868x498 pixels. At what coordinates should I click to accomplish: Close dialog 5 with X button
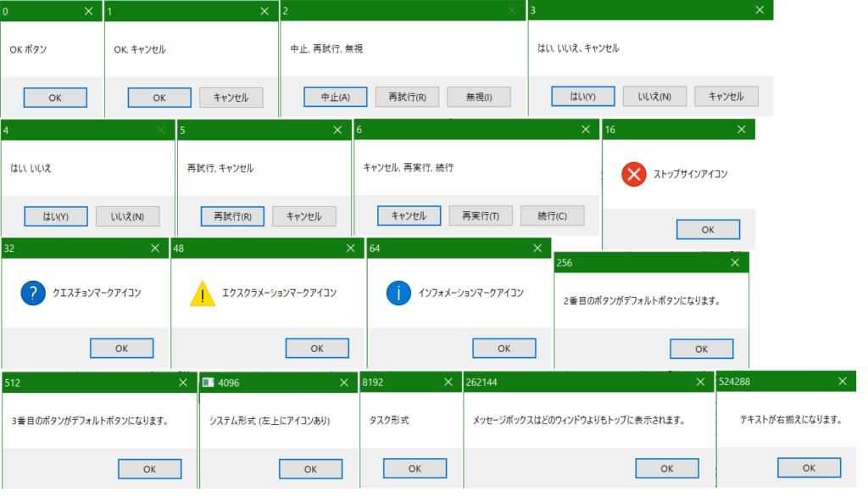pyautogui.click(x=337, y=130)
